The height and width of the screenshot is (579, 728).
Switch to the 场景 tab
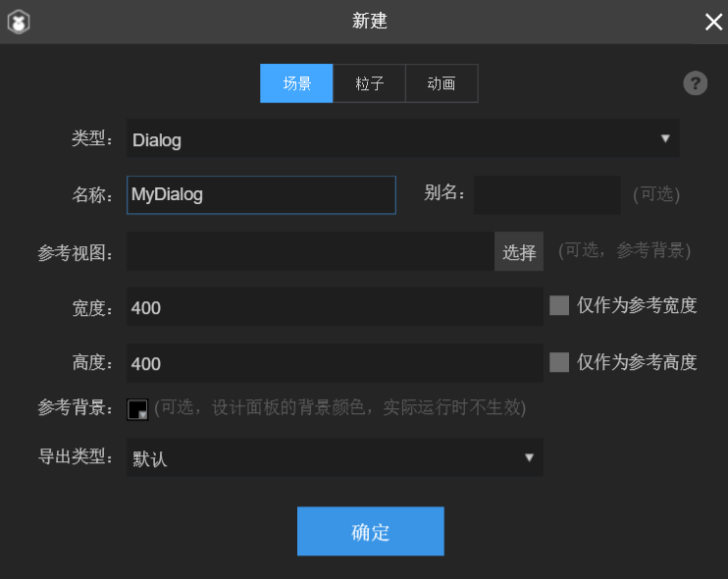tap(296, 83)
